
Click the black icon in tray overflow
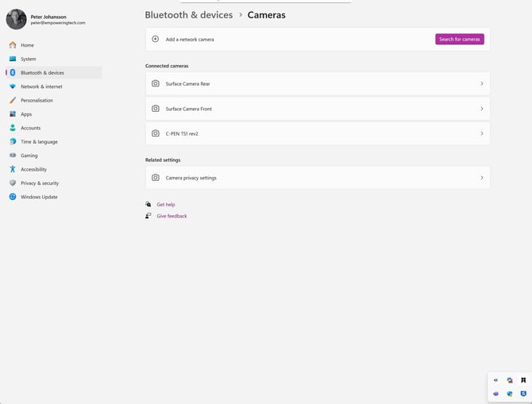523,380
